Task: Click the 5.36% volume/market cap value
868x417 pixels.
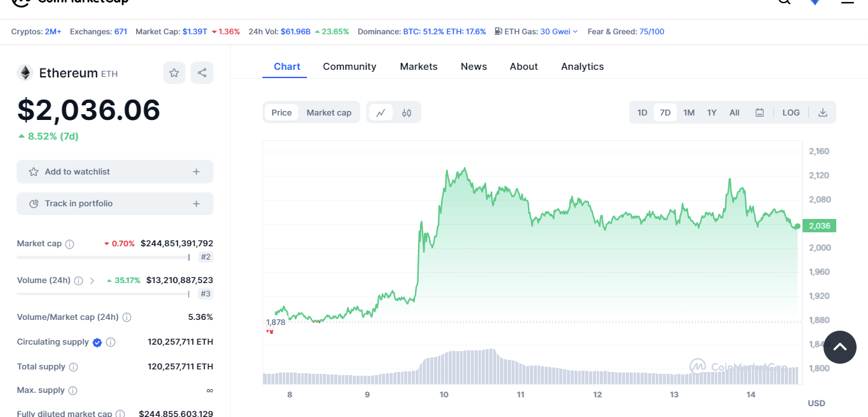Action: pyautogui.click(x=201, y=317)
